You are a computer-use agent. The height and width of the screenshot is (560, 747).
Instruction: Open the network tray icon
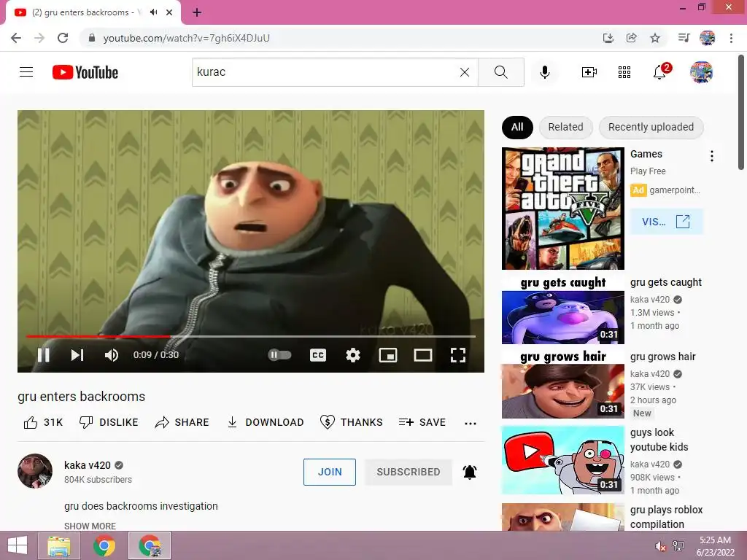678,546
